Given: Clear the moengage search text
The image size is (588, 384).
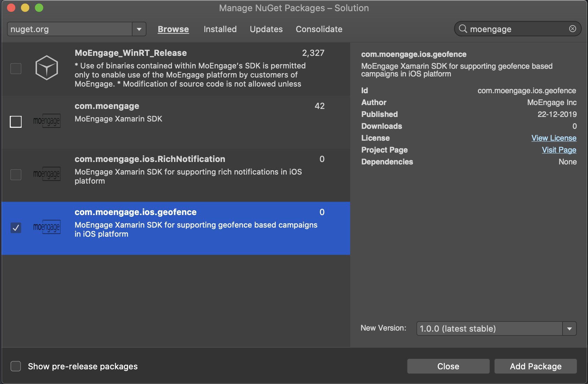Looking at the screenshot, I should pos(572,29).
